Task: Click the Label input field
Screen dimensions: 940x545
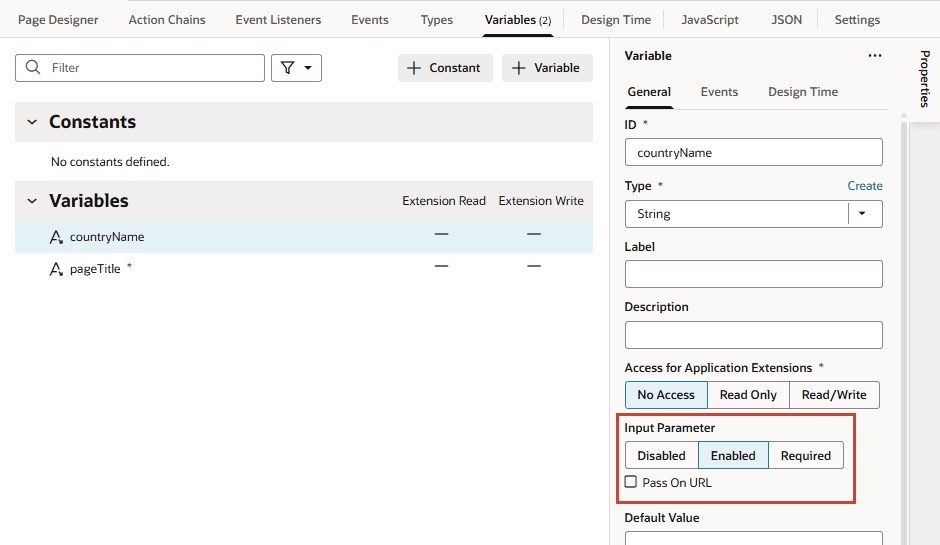Action: pyautogui.click(x=754, y=274)
